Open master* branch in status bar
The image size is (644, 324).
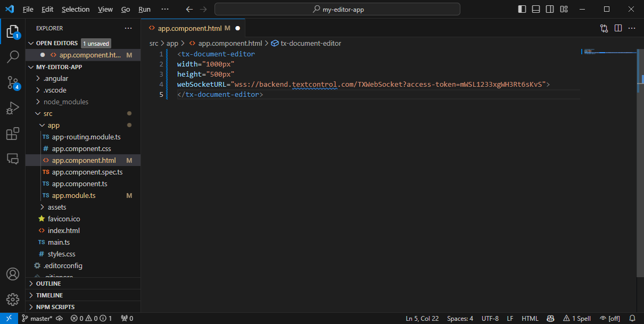37,318
